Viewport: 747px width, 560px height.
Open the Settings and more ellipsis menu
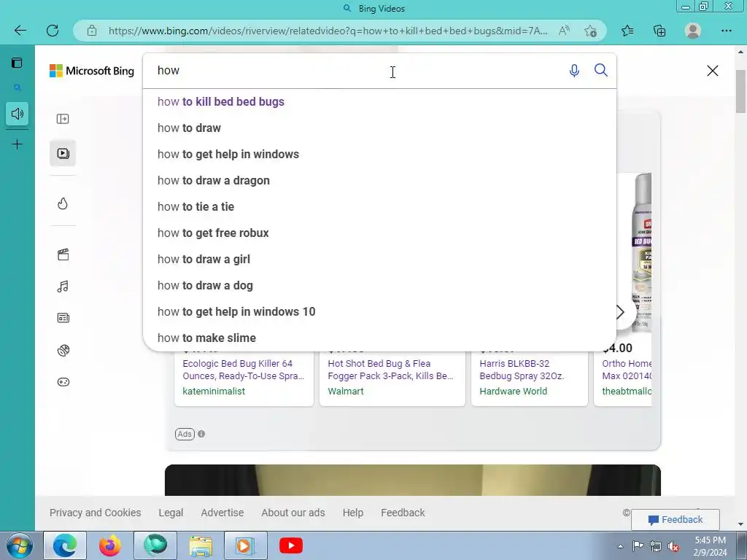tap(726, 31)
